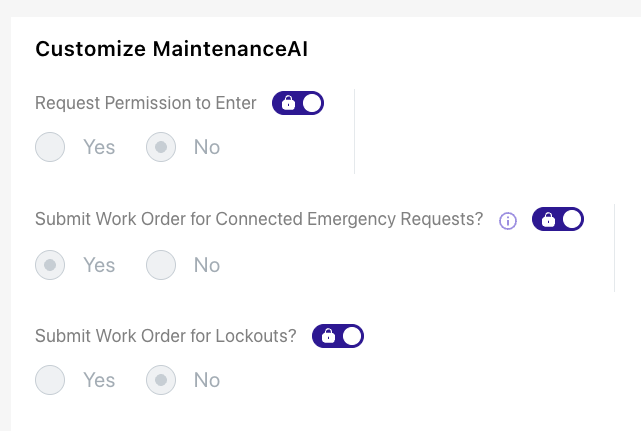Toggle the Submit Work Order for Lockouts switch knob
The height and width of the screenshot is (431, 641).
[x=352, y=336]
